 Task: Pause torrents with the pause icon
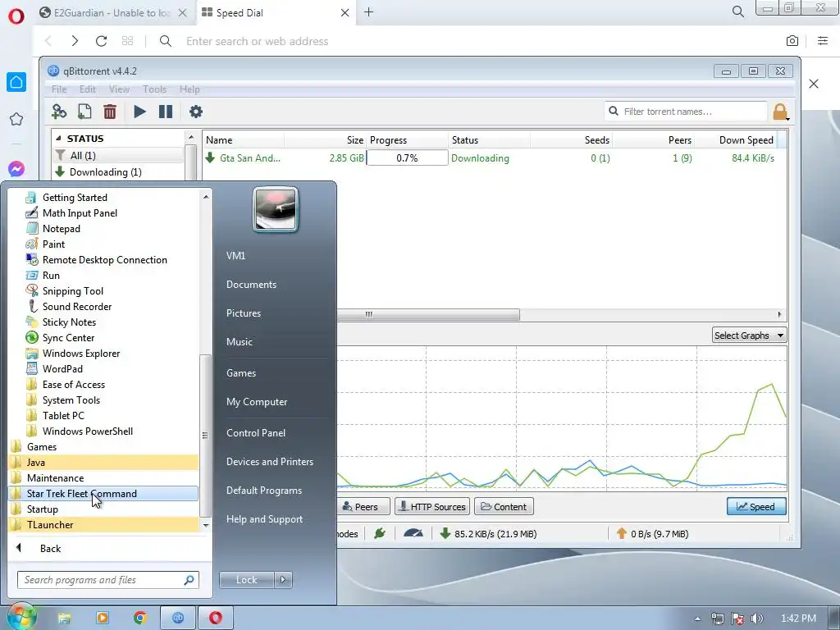(166, 112)
